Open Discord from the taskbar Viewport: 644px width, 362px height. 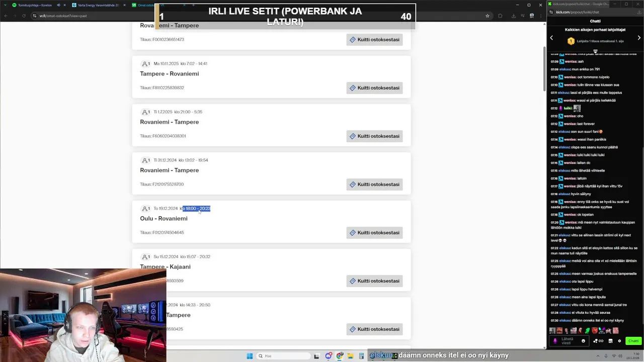click(x=329, y=356)
